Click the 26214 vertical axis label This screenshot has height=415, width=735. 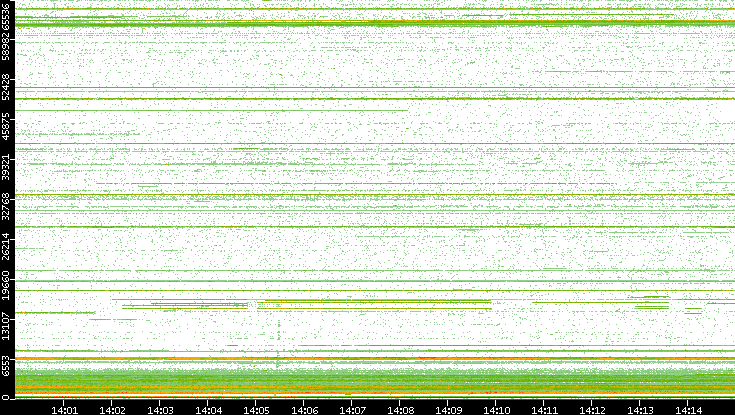[7, 247]
